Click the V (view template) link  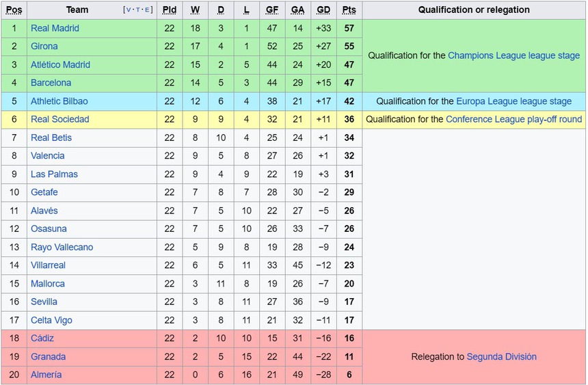tap(128, 10)
